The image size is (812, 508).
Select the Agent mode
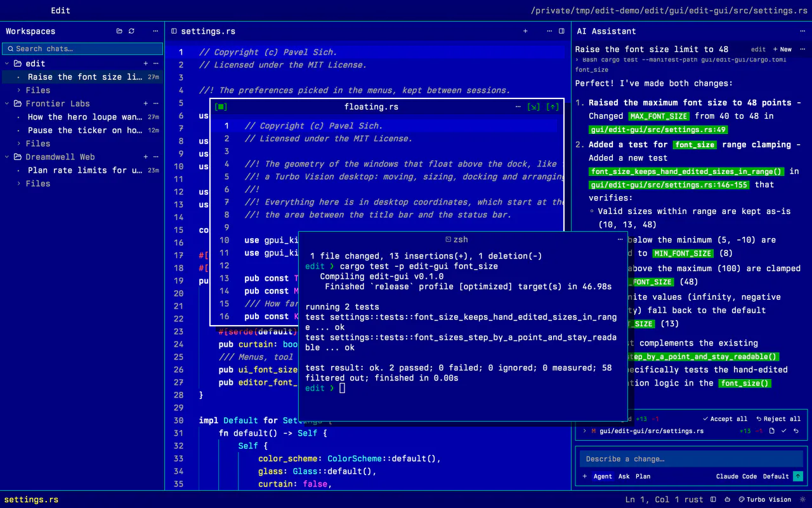tap(603, 476)
